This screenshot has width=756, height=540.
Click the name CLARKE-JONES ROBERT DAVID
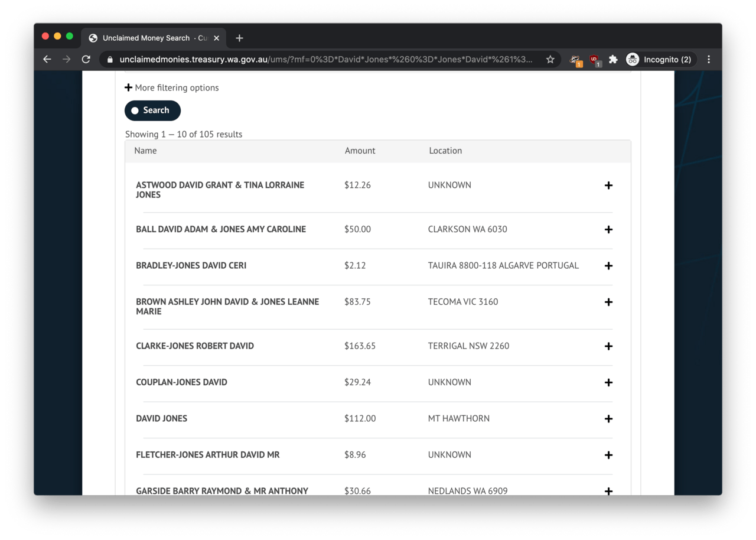coord(195,346)
